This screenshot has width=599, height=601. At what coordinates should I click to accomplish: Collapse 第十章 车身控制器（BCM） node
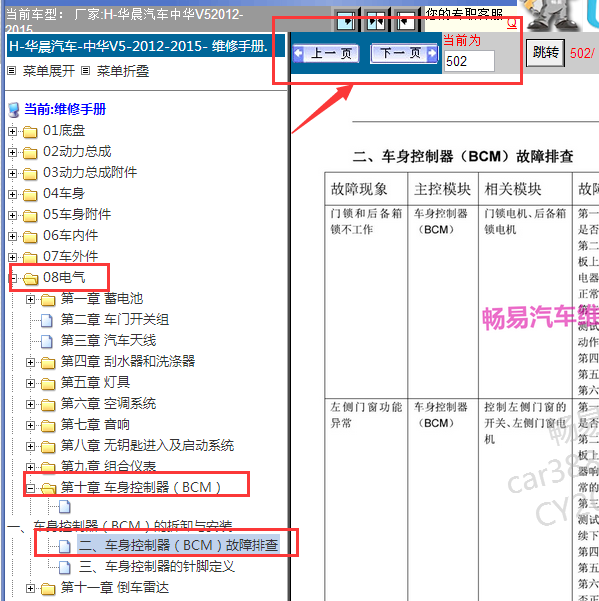30,488
